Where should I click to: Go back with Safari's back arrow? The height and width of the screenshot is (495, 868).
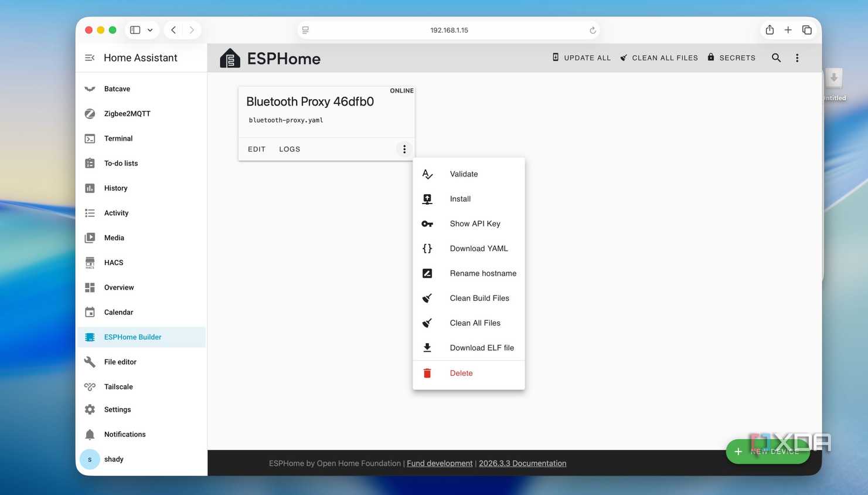tap(173, 30)
